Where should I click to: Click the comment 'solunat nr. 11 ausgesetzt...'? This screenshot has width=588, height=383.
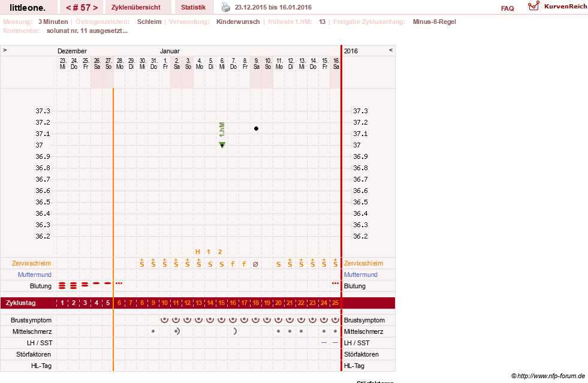pyautogui.click(x=87, y=31)
